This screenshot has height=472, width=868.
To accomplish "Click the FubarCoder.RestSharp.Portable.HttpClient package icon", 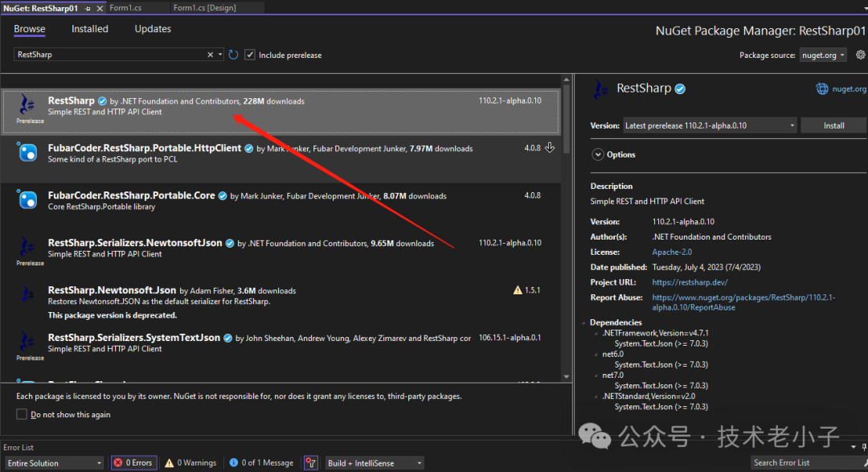I will pos(28,152).
